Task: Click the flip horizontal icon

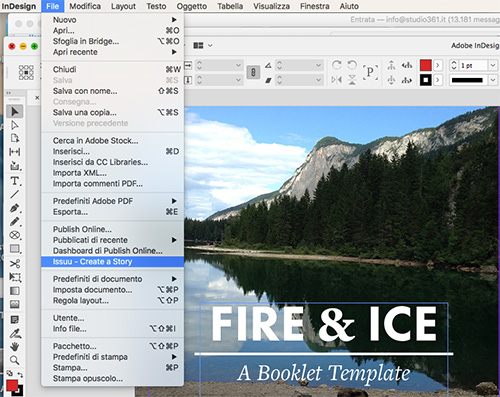Action: tap(337, 80)
